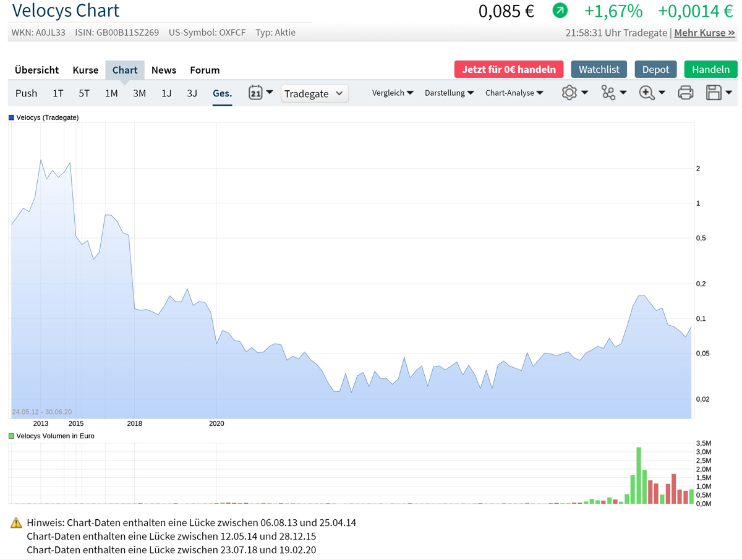This screenshot has width=742, height=560.
Task: Expand the zoom icon dropdown arrow
Action: (662, 93)
